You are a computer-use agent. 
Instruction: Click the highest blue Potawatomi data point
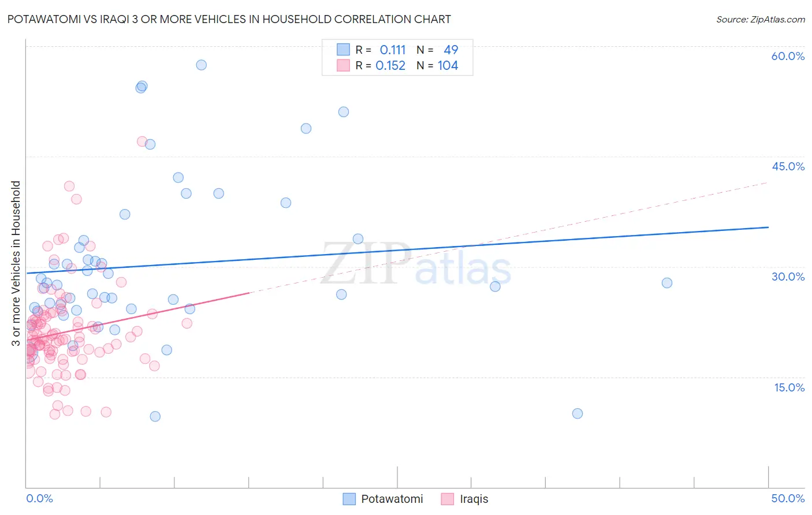point(201,65)
